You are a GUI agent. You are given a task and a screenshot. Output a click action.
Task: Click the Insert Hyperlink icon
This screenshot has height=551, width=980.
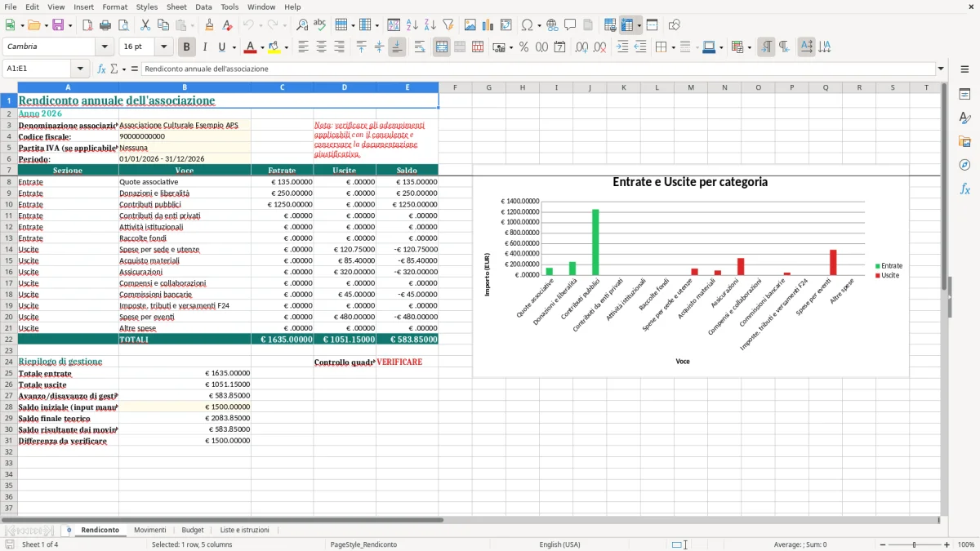(x=552, y=25)
